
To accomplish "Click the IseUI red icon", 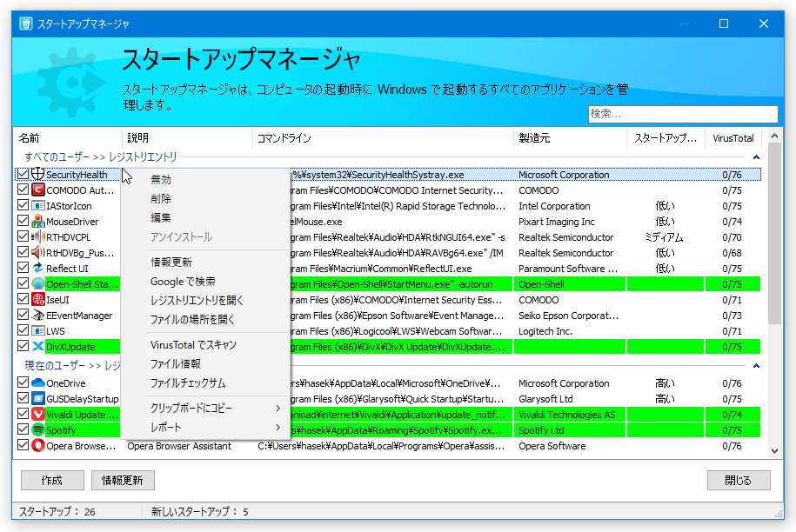I will (x=38, y=299).
